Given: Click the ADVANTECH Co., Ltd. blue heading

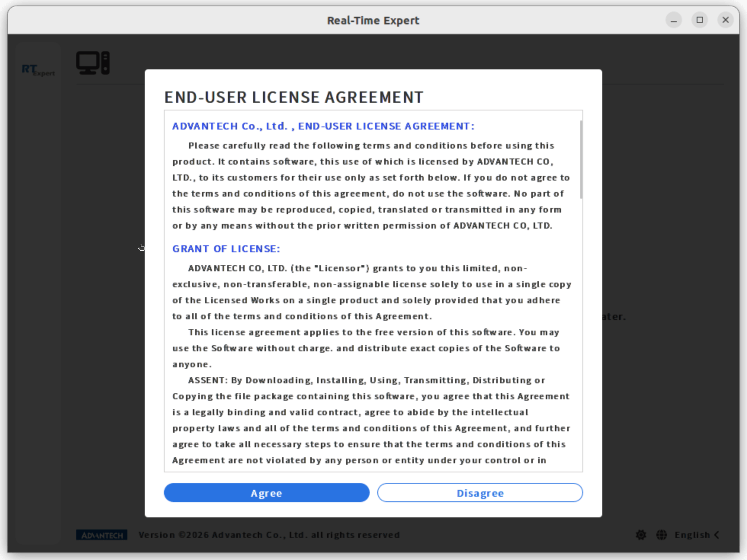Looking at the screenshot, I should point(323,126).
